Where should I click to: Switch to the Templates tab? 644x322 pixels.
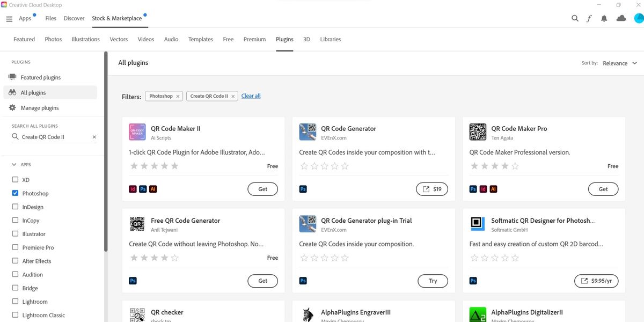[201, 39]
